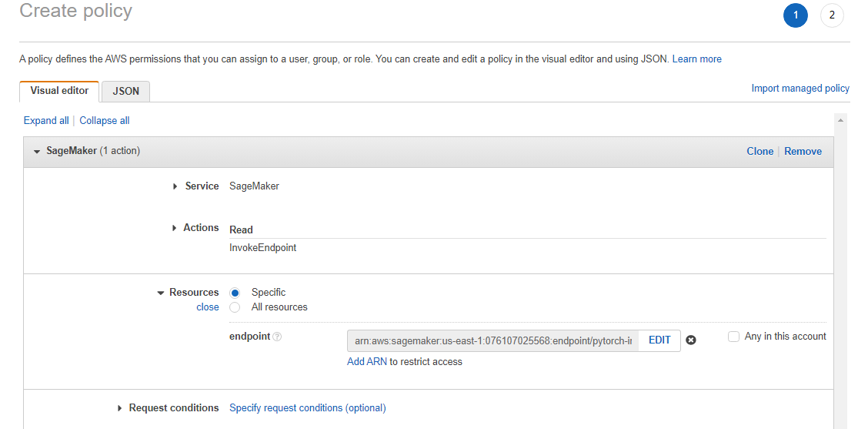Expand the Request conditions row
The image size is (868, 429).
coord(120,408)
